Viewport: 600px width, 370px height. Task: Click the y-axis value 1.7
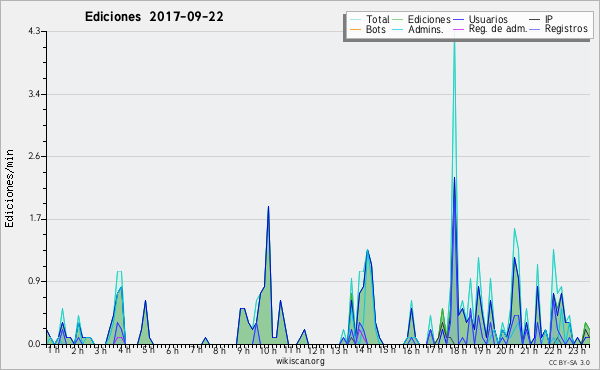34,219
